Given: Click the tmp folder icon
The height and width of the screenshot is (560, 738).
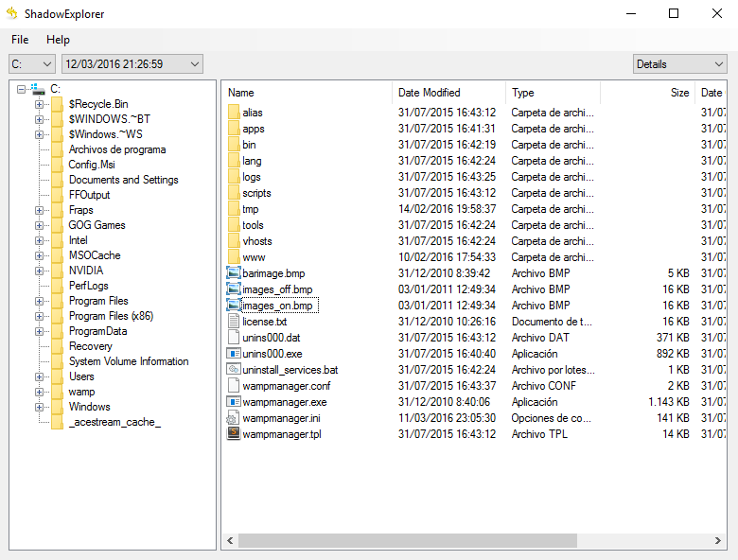Looking at the screenshot, I should [x=234, y=208].
